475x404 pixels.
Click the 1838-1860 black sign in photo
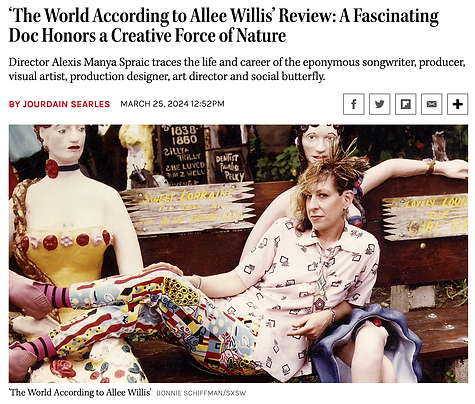point(183,154)
